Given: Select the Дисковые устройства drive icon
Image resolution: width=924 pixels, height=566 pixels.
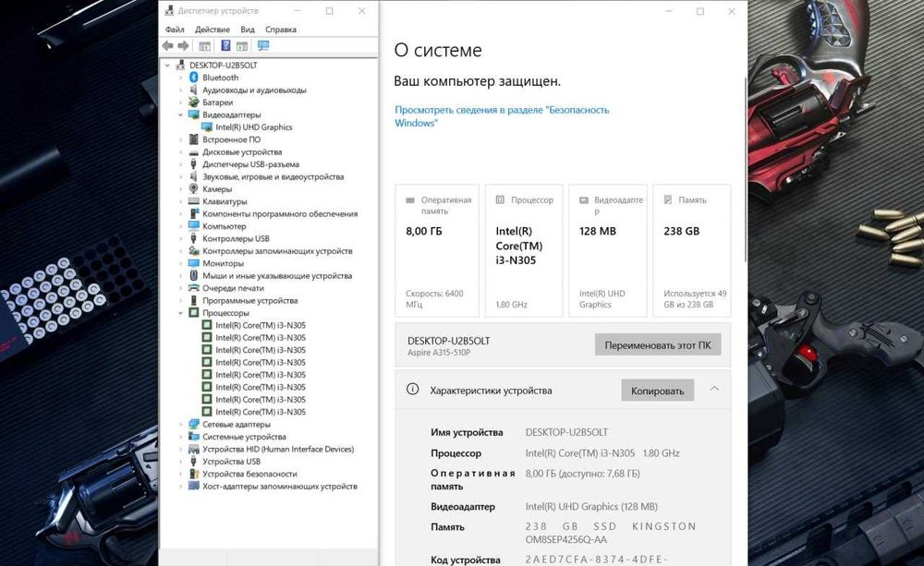Looking at the screenshot, I should click(x=194, y=151).
